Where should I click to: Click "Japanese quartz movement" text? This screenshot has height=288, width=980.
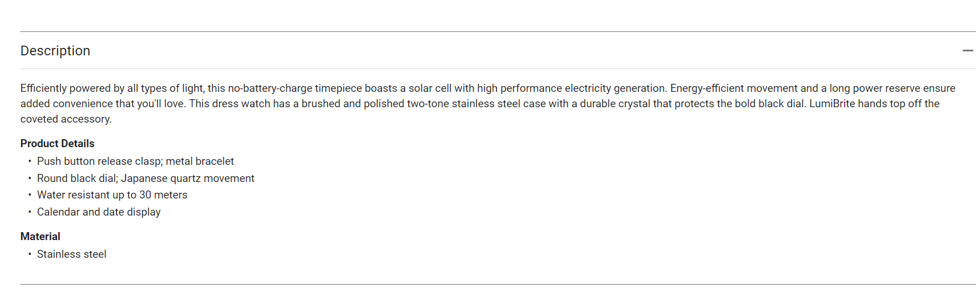point(188,179)
